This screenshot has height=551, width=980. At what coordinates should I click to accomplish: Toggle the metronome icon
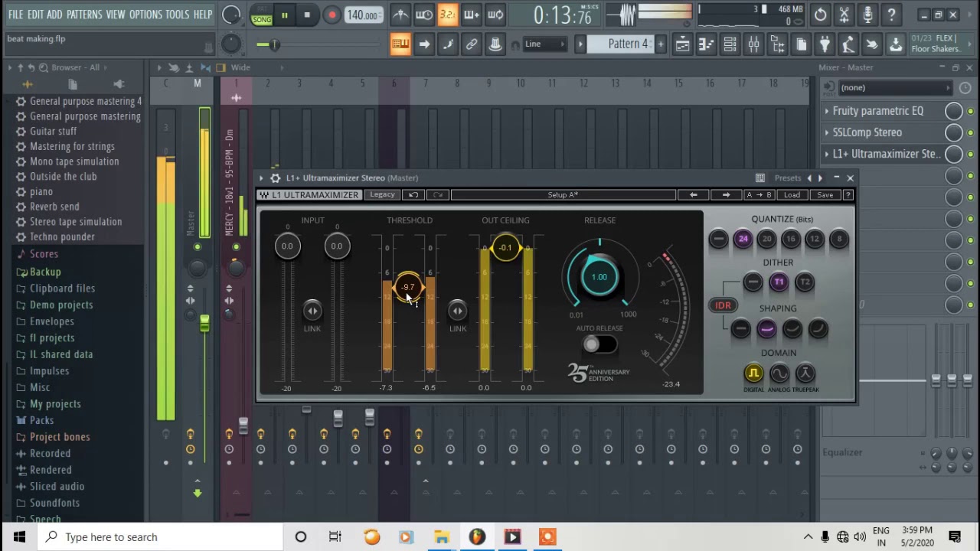tap(400, 15)
